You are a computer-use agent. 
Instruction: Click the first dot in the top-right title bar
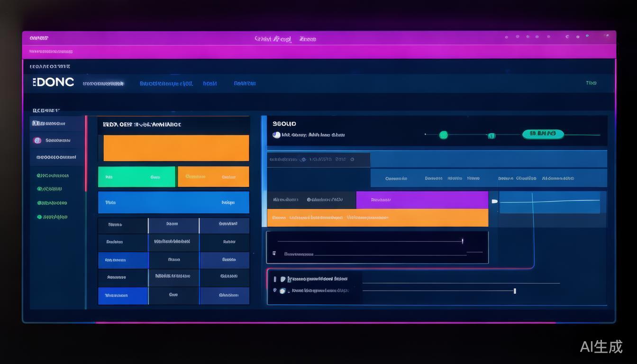point(506,37)
